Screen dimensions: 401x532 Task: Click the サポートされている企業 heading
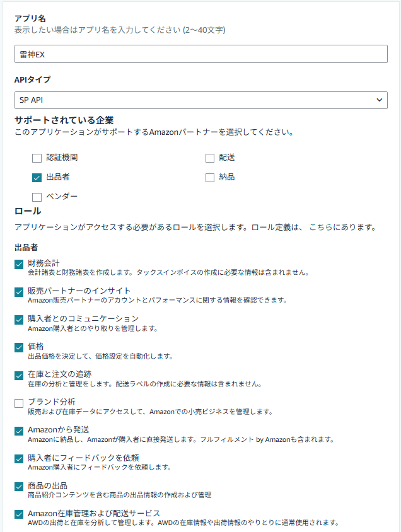point(64,120)
